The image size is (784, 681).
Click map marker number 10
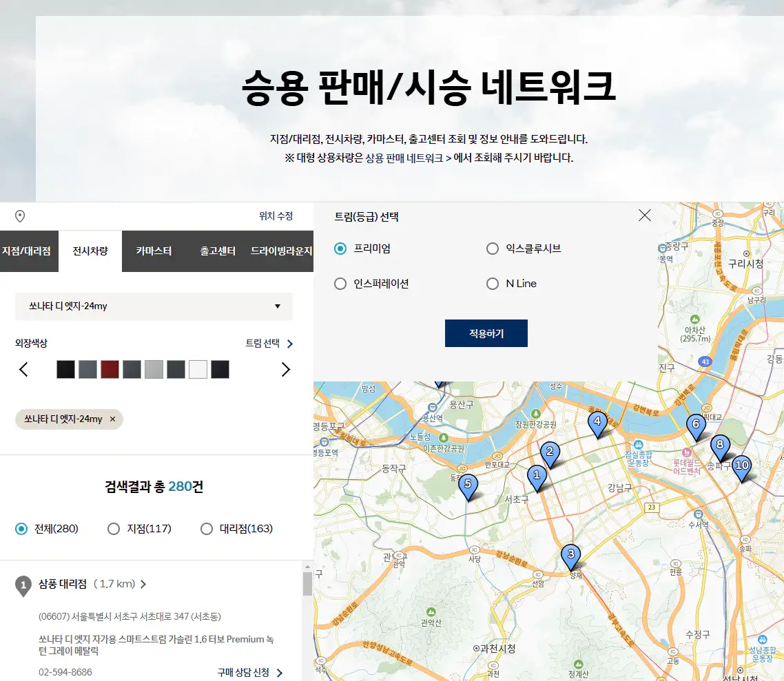coord(742,468)
